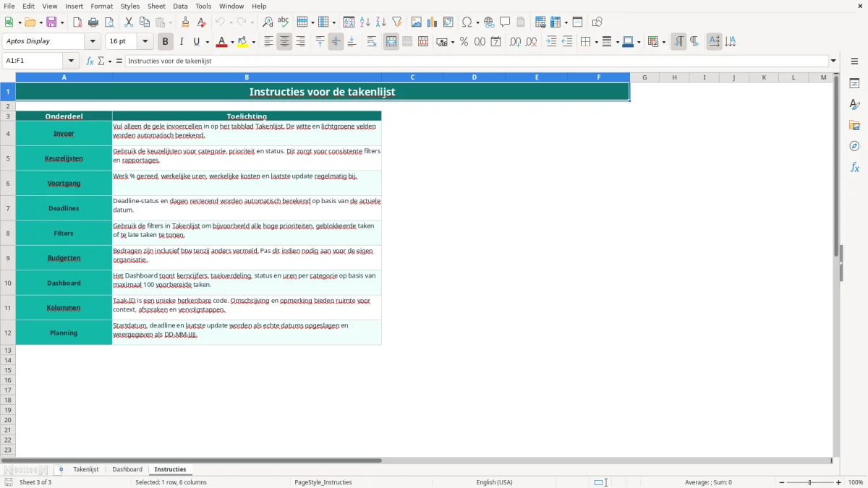Open the Function Wizard fx icon
This screenshot has height=488, width=868.
click(90, 61)
